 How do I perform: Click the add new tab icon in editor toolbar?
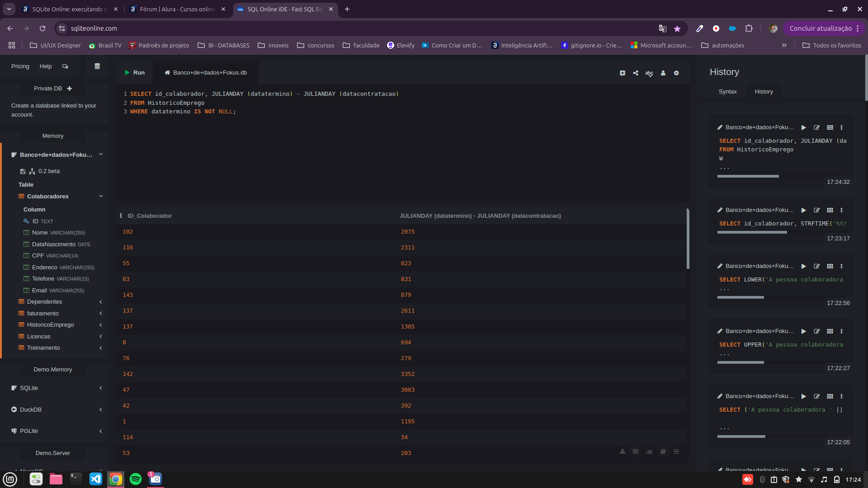pos(623,73)
